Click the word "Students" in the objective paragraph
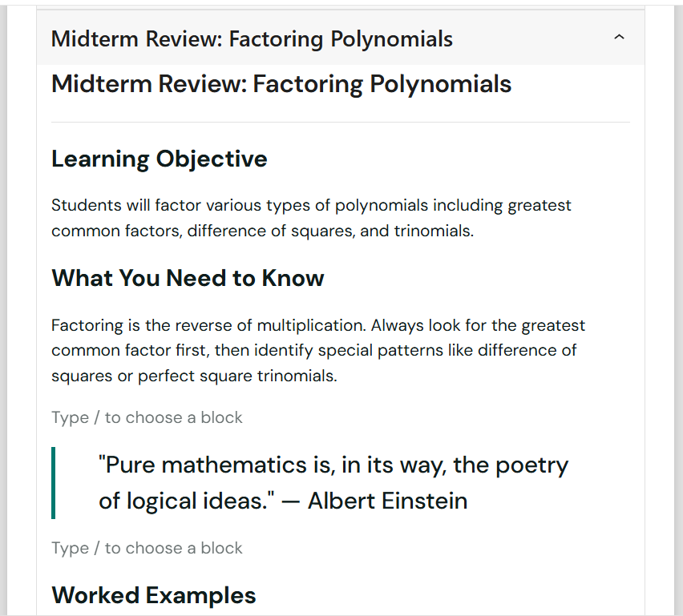Viewport: 683px width, 616px height. click(86, 205)
